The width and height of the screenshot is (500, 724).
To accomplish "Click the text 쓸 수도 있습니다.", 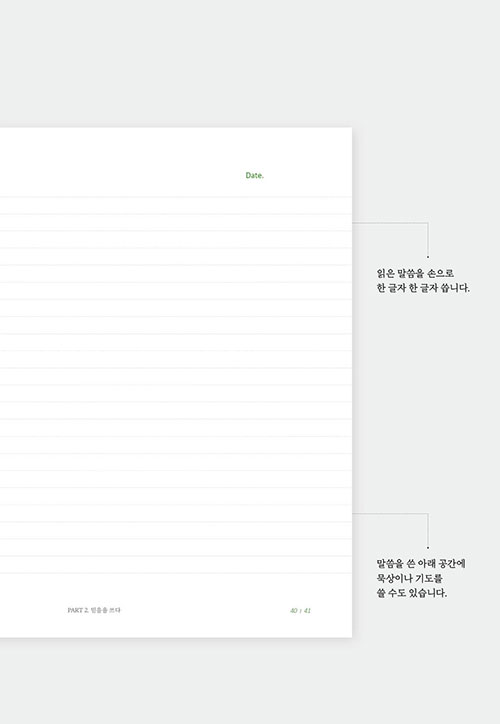I will (411, 593).
